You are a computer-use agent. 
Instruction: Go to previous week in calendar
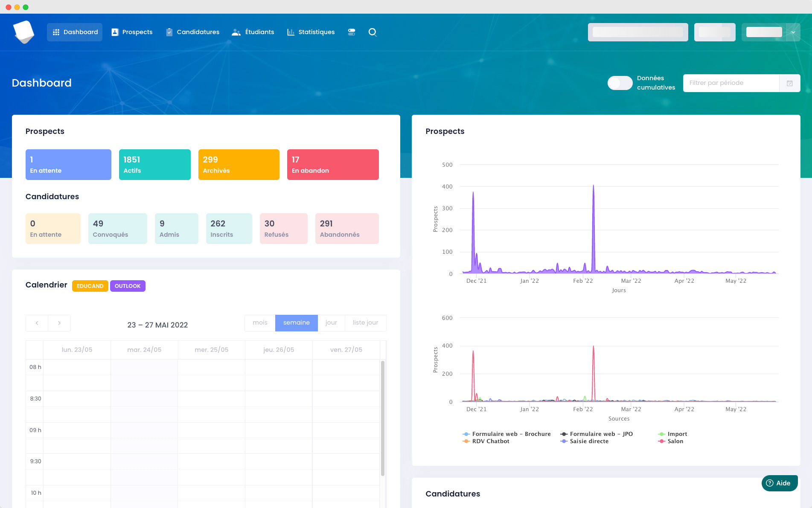[x=37, y=323]
